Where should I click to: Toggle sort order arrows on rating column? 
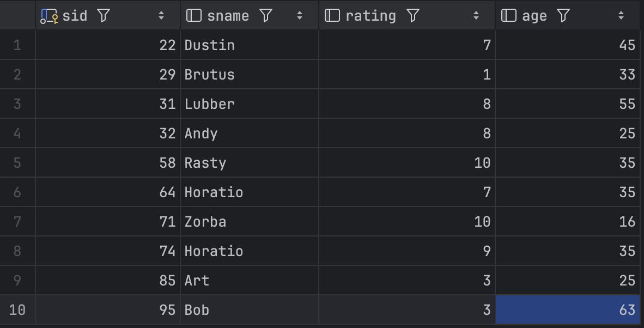(x=476, y=16)
